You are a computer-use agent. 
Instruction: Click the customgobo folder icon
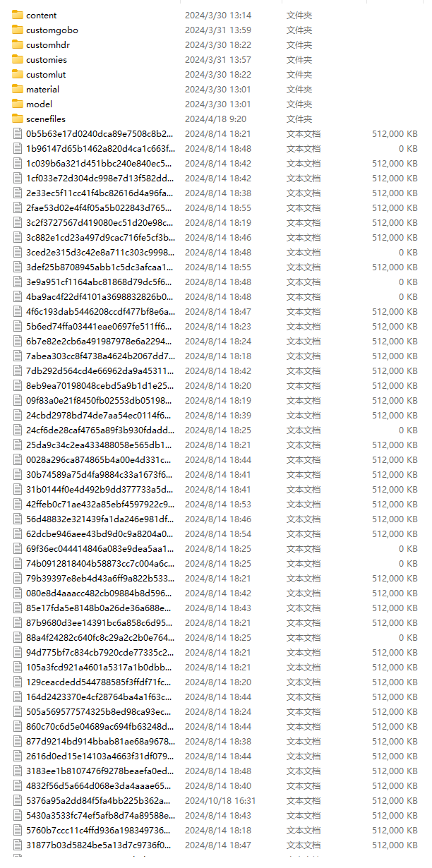[x=18, y=30]
